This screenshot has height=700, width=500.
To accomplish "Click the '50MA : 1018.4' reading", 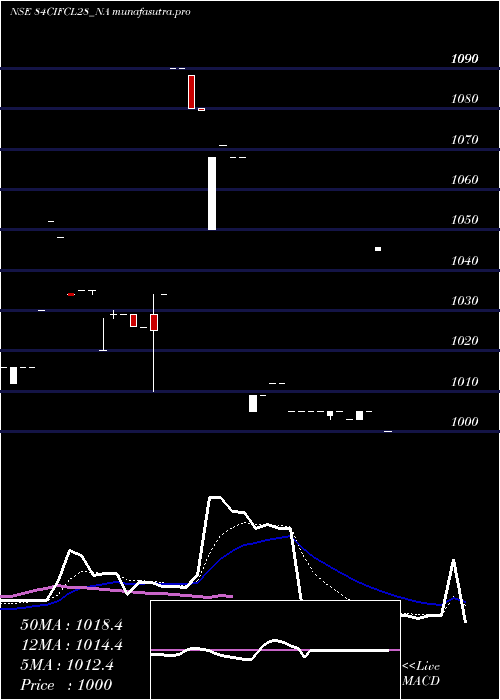I will (x=71, y=625).
